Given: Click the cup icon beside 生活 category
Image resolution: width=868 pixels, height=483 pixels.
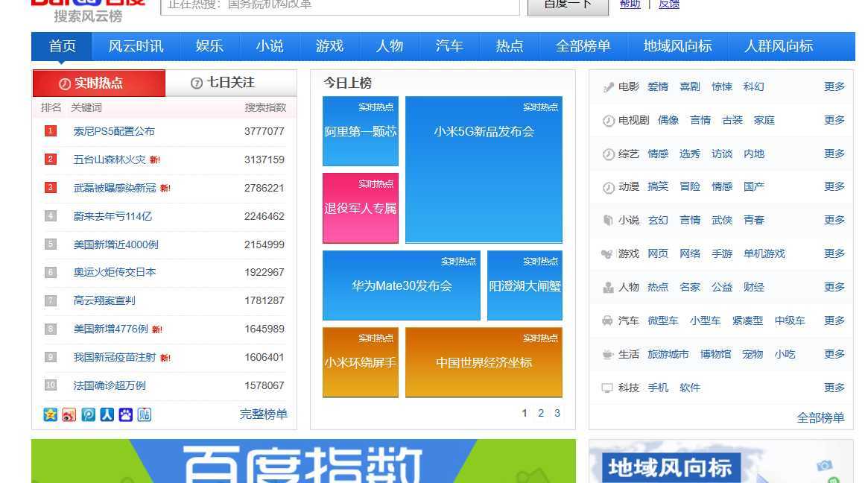Looking at the screenshot, I should point(607,354).
